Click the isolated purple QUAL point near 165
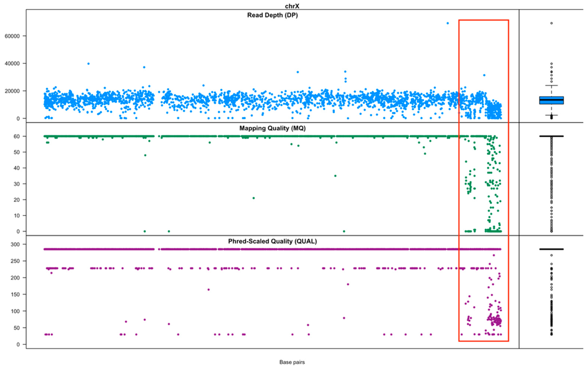588x369 pixels. pyautogui.click(x=209, y=290)
